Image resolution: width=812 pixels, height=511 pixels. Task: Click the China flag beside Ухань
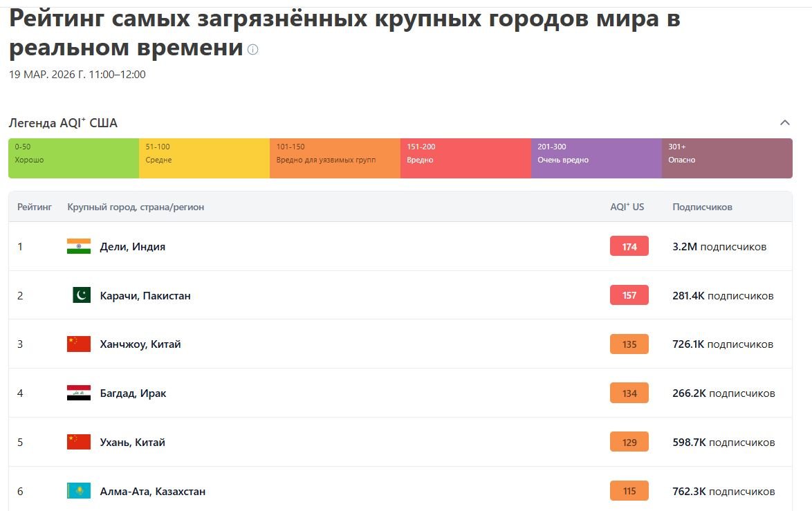[x=79, y=442]
